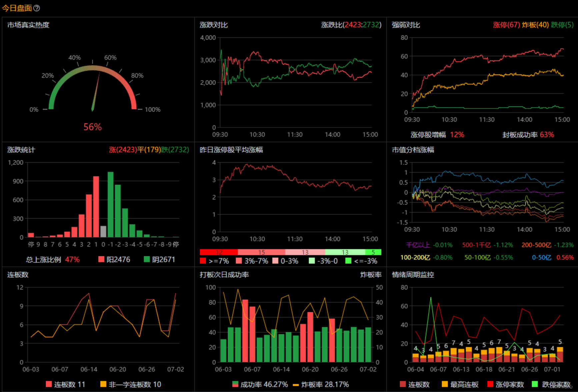Toggle the 炸板率 28.17% legend item

click(x=321, y=384)
